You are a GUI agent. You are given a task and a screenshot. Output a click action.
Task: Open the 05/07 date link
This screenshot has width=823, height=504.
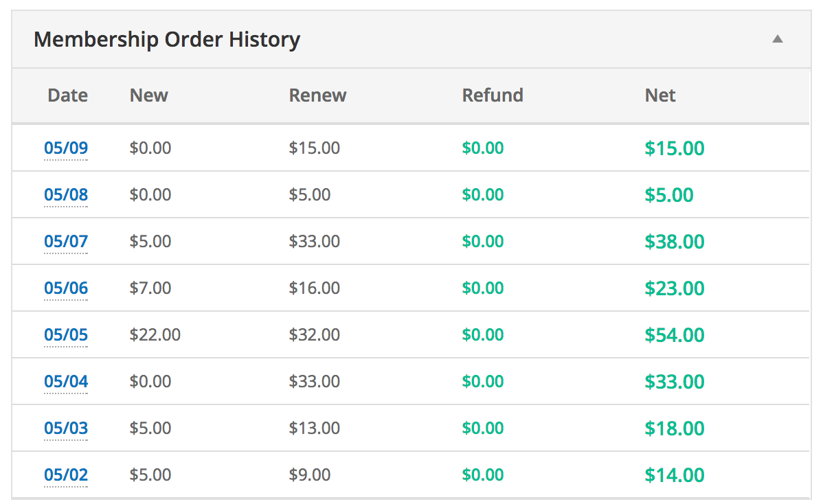[66, 242]
